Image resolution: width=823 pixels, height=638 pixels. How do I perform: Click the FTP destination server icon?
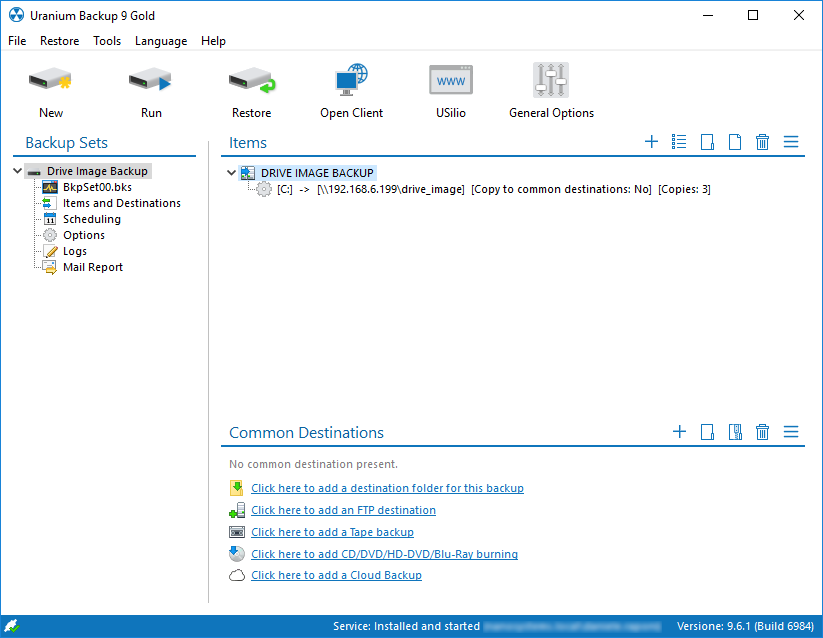point(237,510)
